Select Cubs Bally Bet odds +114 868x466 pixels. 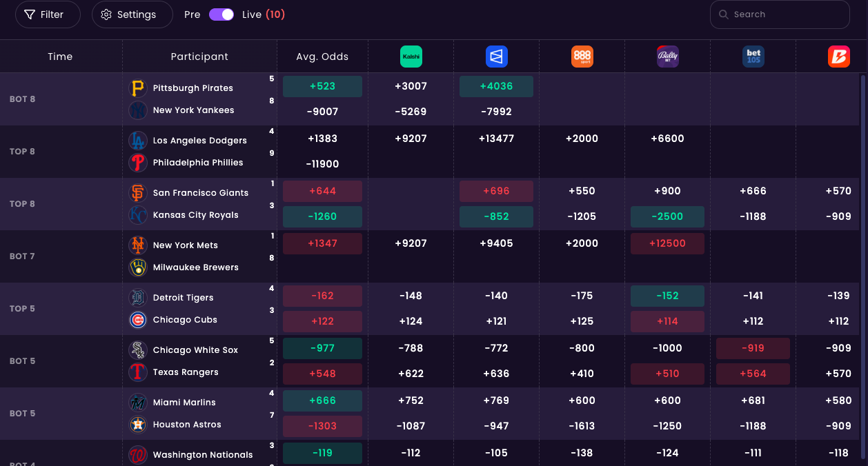[x=667, y=321]
